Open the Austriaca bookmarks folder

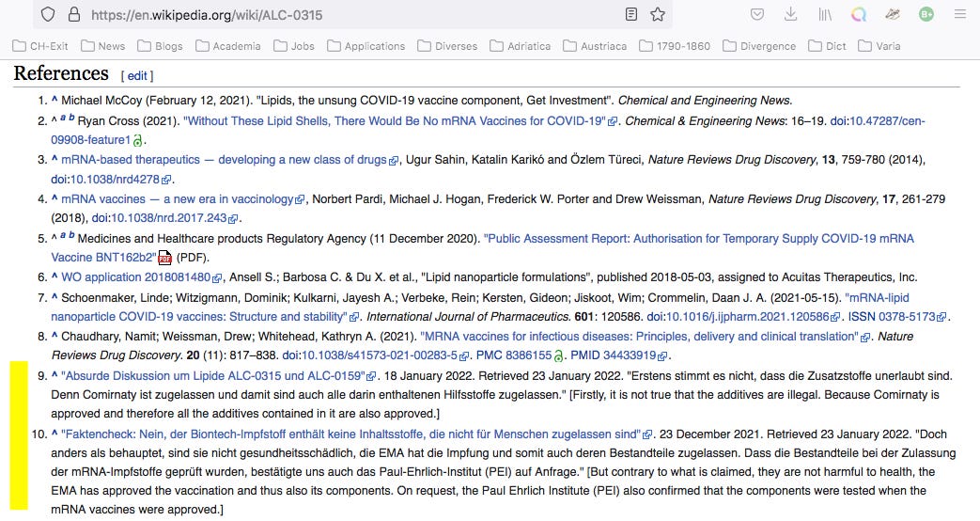pos(595,46)
